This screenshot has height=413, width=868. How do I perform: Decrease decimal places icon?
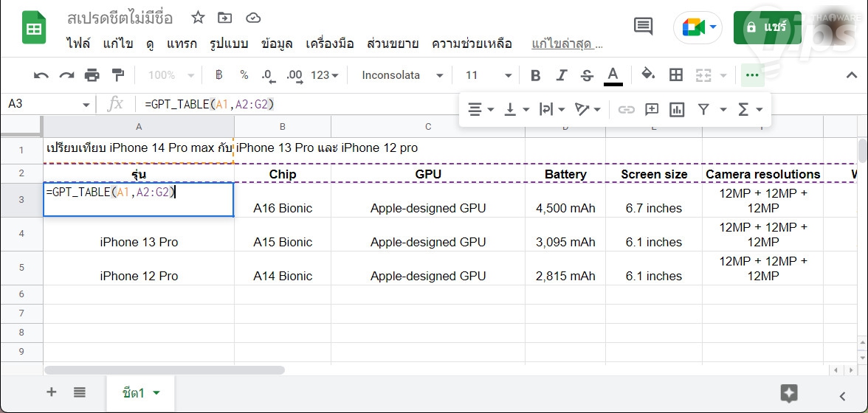pos(269,76)
